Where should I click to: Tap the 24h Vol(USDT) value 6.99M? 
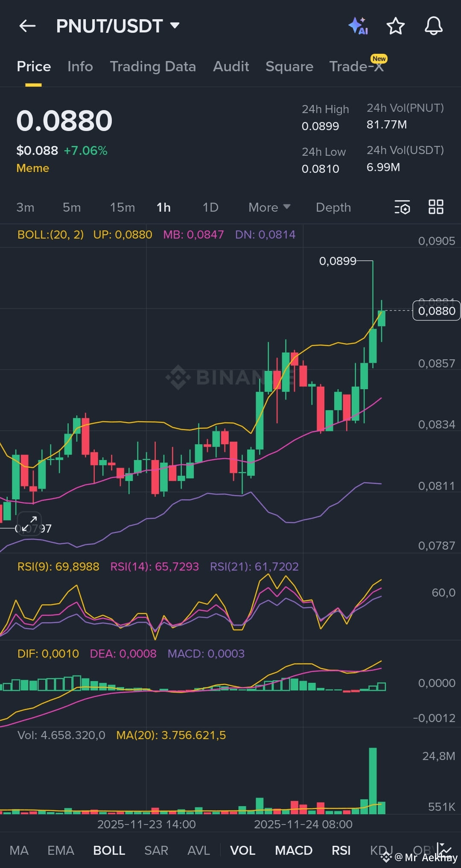pos(383,167)
